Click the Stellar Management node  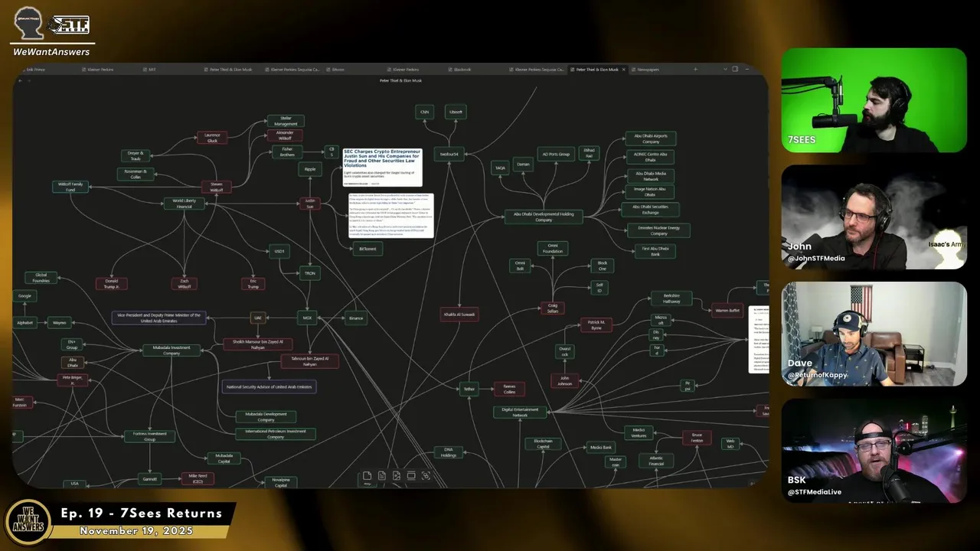point(286,121)
